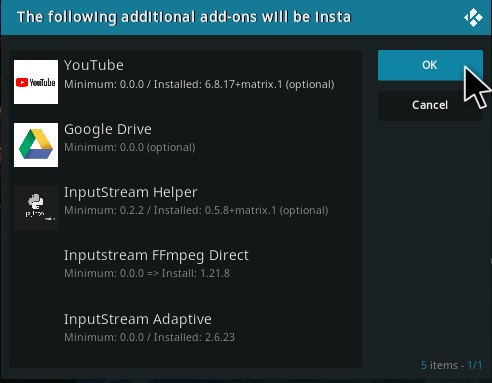
Task: Highlight the Google Drive entry title
Action: pyautogui.click(x=108, y=129)
